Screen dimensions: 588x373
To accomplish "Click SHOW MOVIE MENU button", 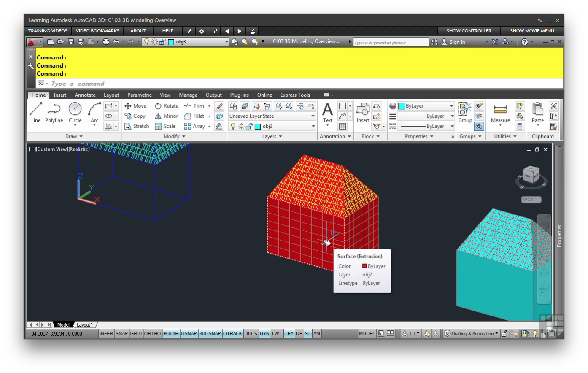I will (x=532, y=31).
